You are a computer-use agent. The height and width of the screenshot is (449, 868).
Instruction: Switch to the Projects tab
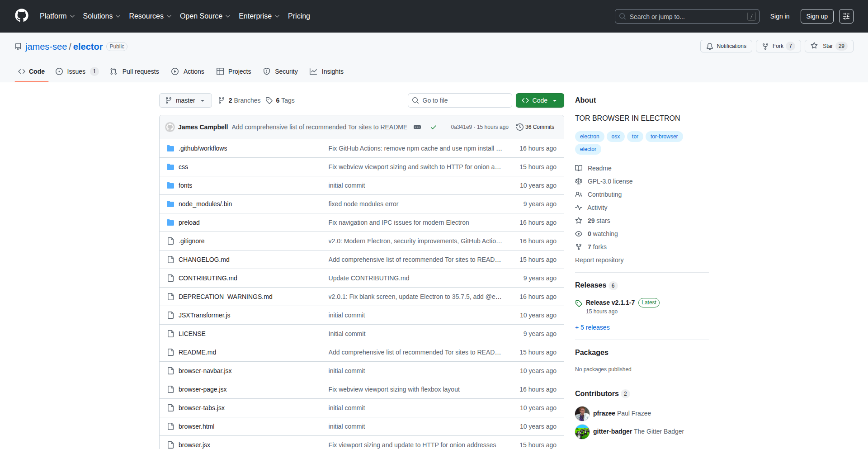[x=234, y=71]
